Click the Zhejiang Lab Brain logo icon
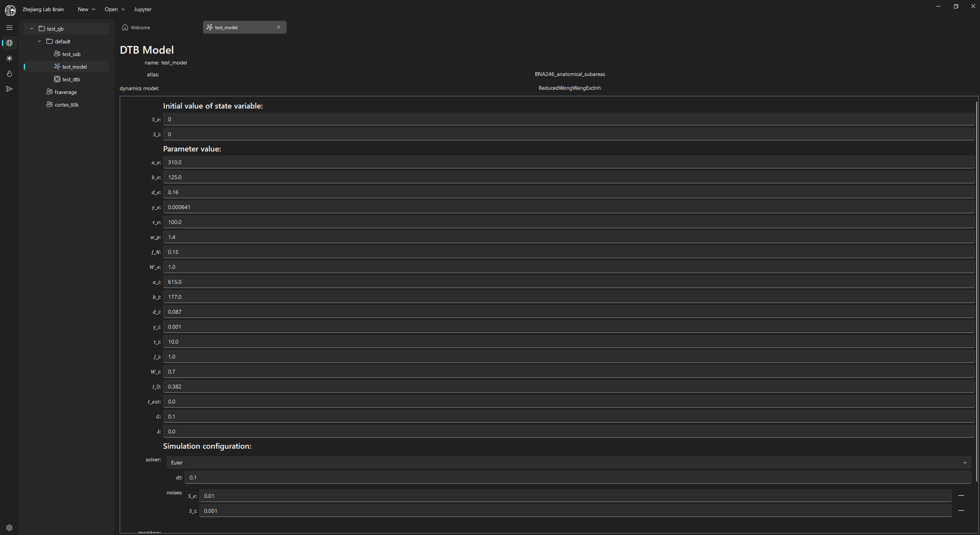Screen dimensions: 980x535 coord(10,10)
